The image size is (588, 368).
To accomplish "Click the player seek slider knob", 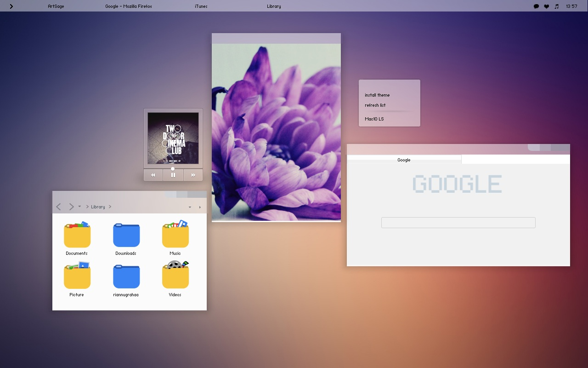I will (x=173, y=169).
